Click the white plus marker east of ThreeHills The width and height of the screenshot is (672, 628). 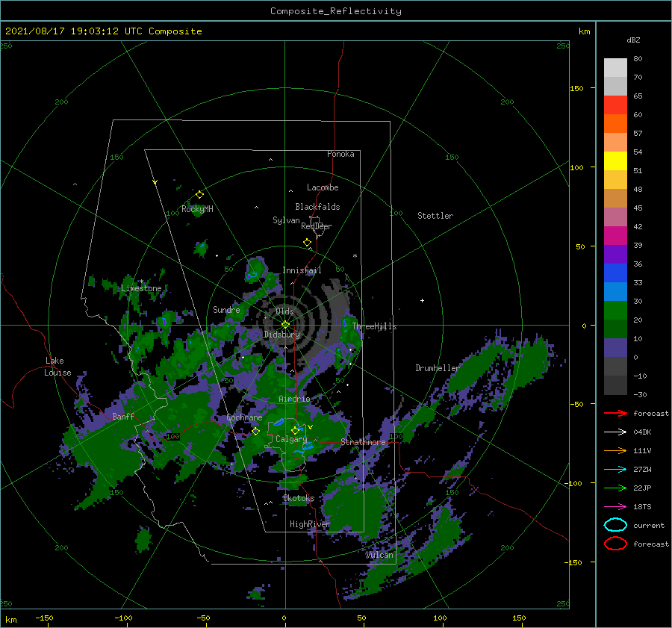click(422, 300)
